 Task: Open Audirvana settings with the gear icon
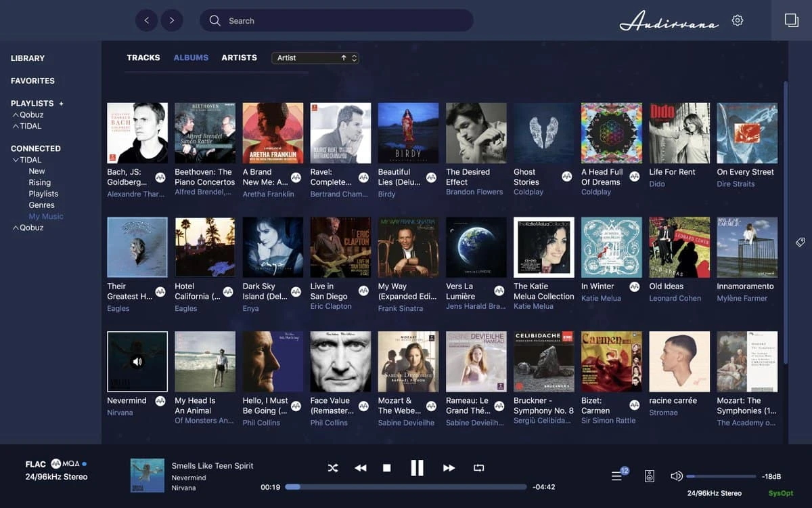click(x=737, y=20)
